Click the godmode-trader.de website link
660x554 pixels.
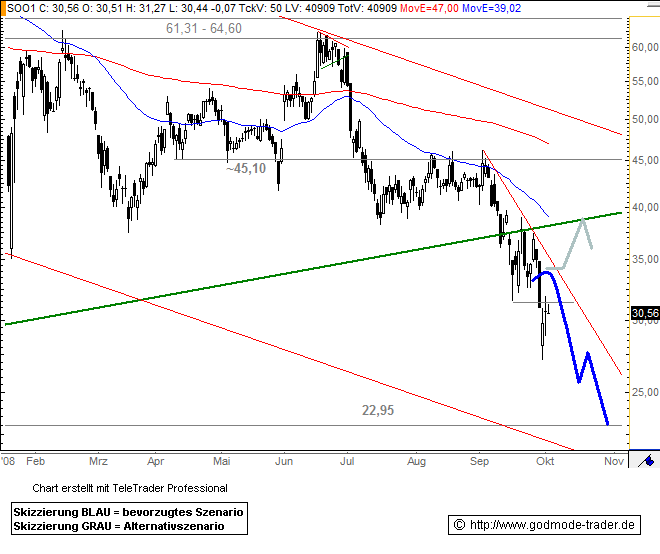551,525
